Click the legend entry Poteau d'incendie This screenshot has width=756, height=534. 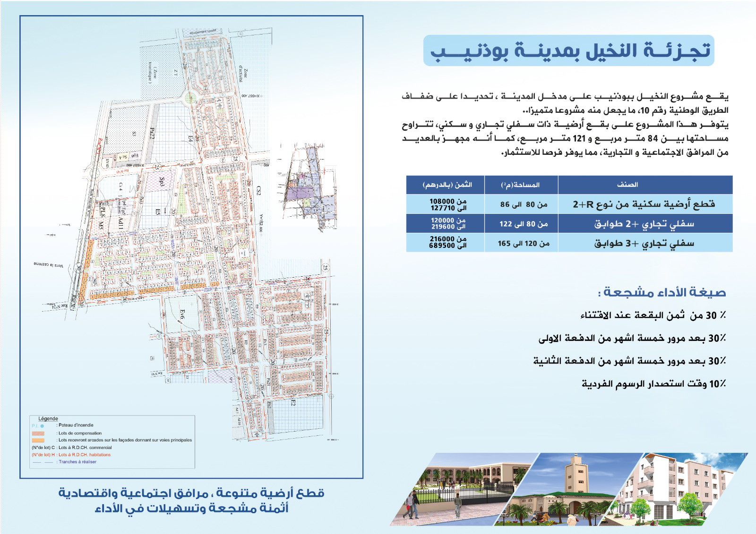(75, 425)
